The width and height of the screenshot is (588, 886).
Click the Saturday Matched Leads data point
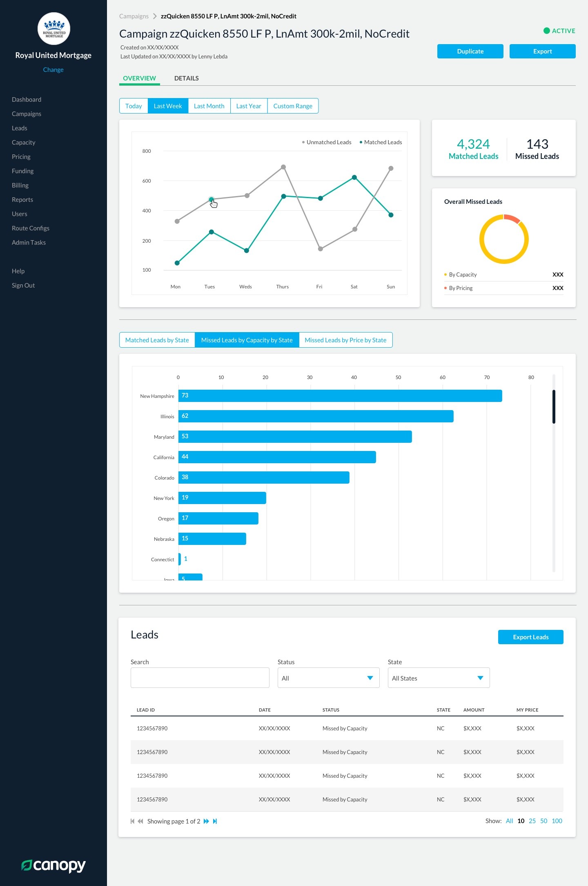(x=354, y=177)
